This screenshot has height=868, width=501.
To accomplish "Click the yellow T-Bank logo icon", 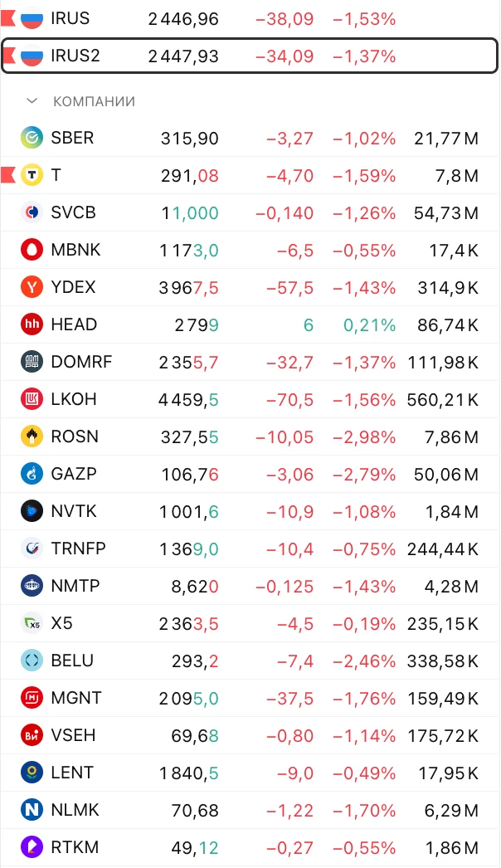I will click(x=32, y=175).
